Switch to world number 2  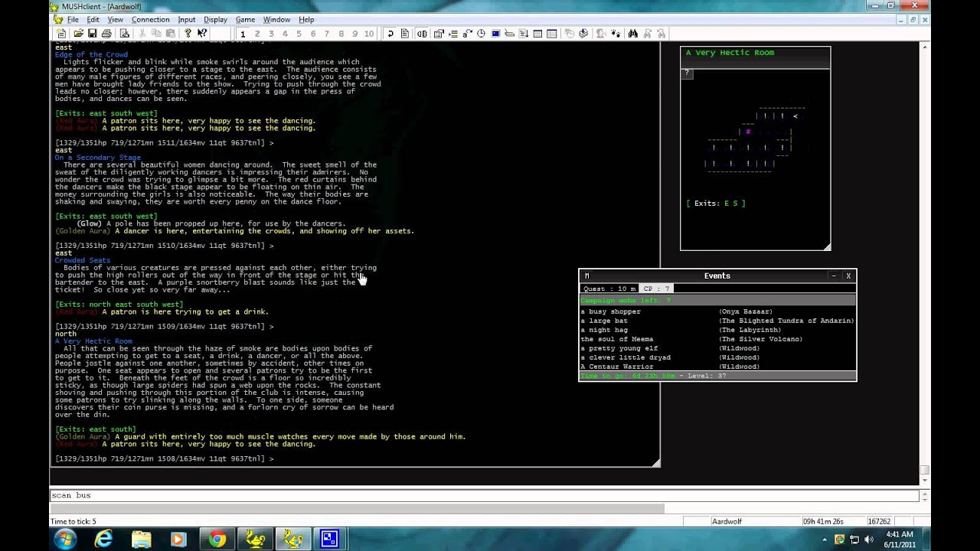(257, 34)
